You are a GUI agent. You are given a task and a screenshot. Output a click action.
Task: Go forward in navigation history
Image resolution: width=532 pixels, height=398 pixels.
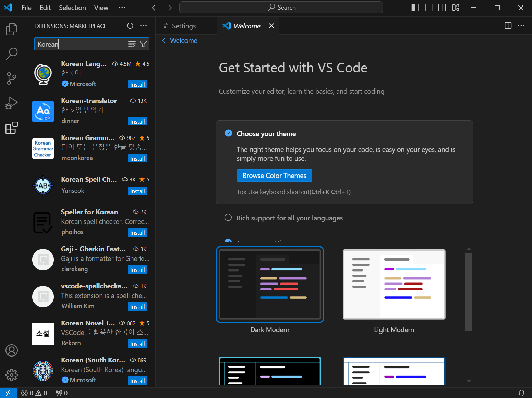[169, 8]
